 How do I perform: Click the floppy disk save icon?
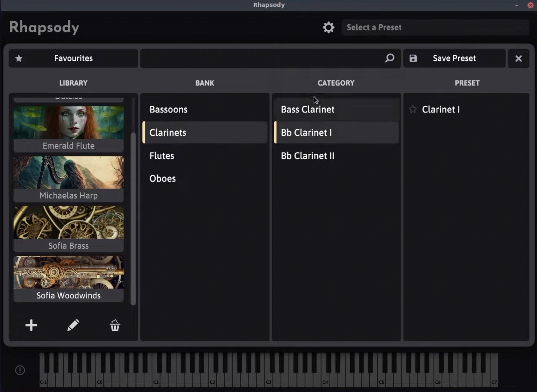point(413,58)
